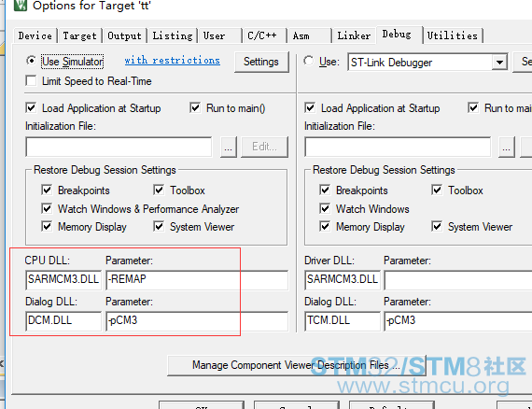The height and width of the screenshot is (409, 532).
Task: Click debugger -pCM3 parameter field
Action: (458, 321)
